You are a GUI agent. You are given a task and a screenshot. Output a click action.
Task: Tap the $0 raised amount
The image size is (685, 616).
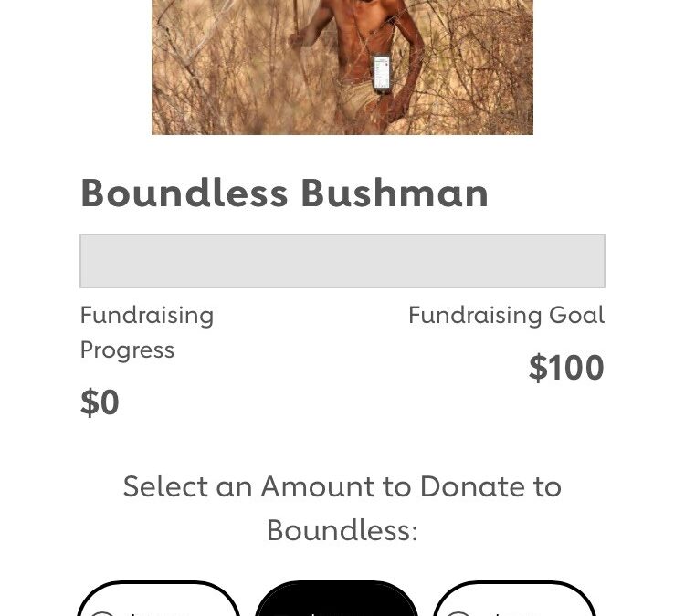(100, 402)
